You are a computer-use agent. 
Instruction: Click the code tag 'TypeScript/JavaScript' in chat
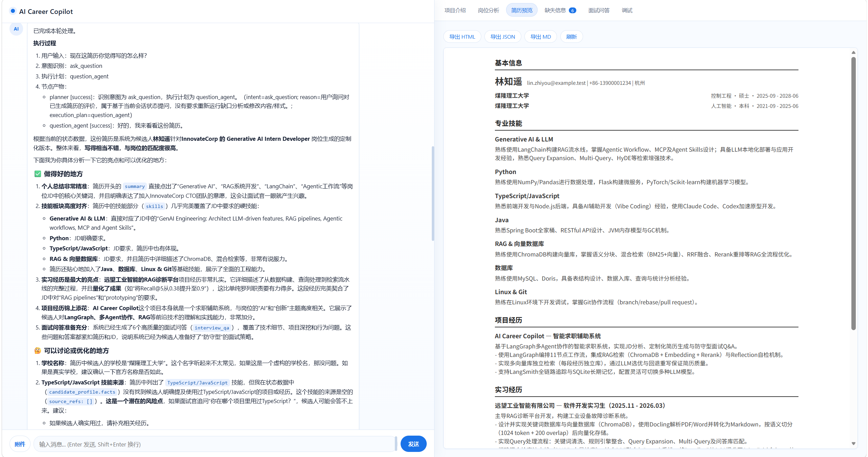pyautogui.click(x=197, y=383)
